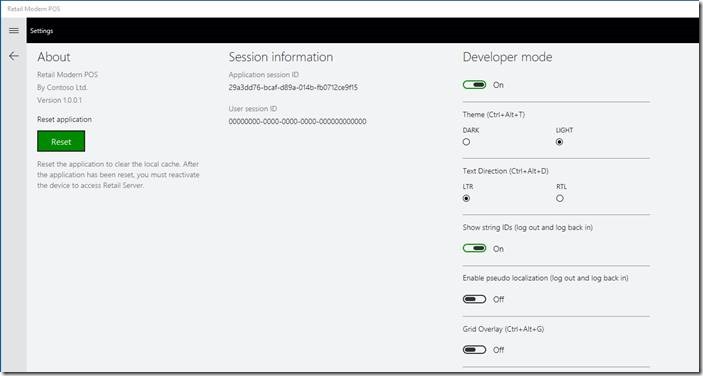
Task: Disable the Show string IDs toggle
Action: (x=474, y=248)
